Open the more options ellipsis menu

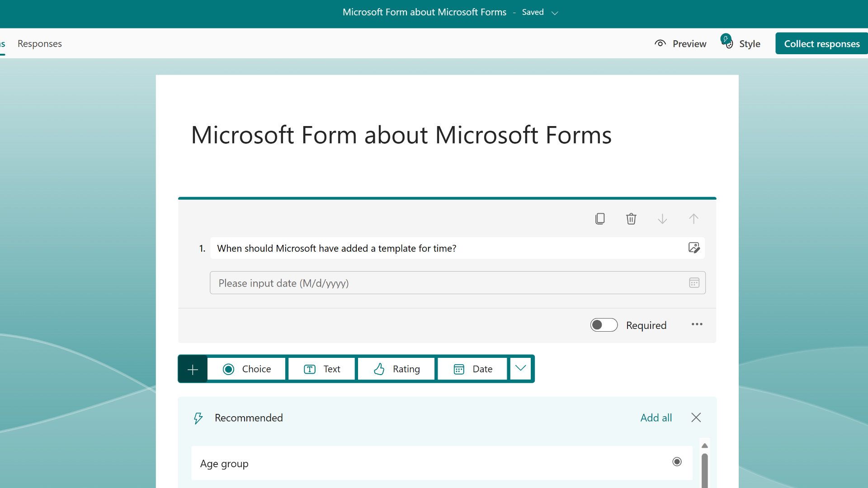click(697, 324)
